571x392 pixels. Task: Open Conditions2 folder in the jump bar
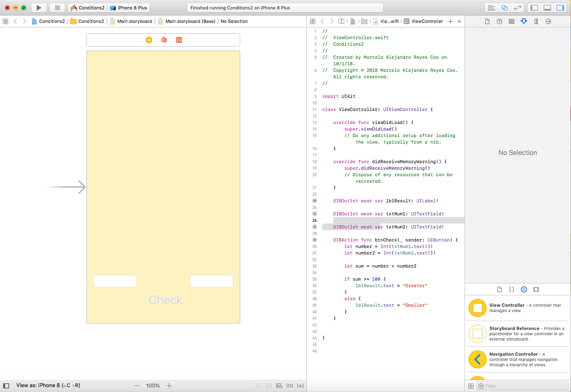(87, 21)
